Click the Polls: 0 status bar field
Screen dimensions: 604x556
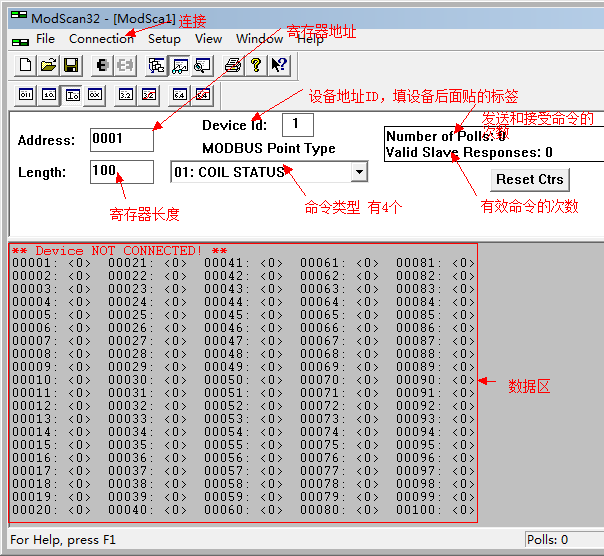pyautogui.click(x=564, y=539)
